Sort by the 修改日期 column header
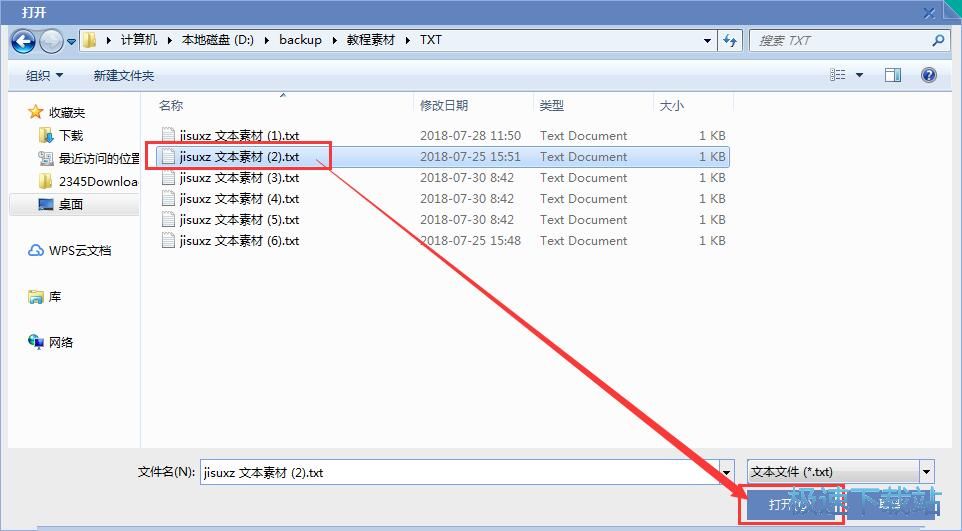The height and width of the screenshot is (531, 962). point(444,106)
